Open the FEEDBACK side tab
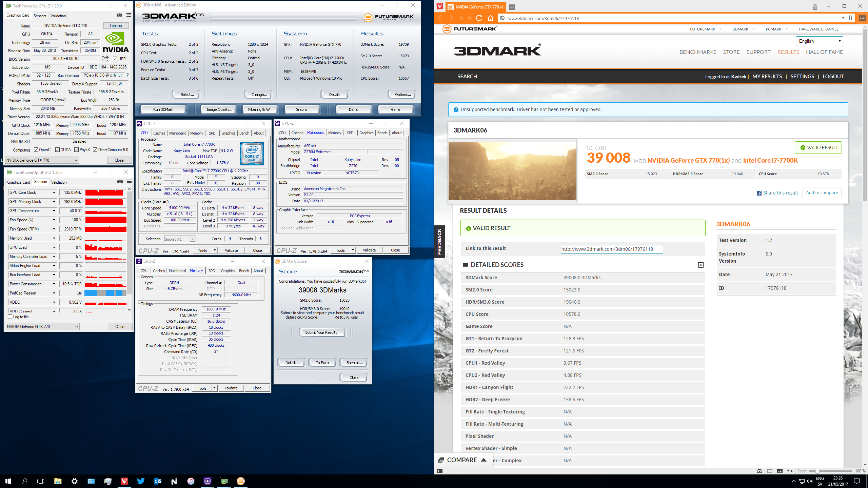 click(x=439, y=242)
